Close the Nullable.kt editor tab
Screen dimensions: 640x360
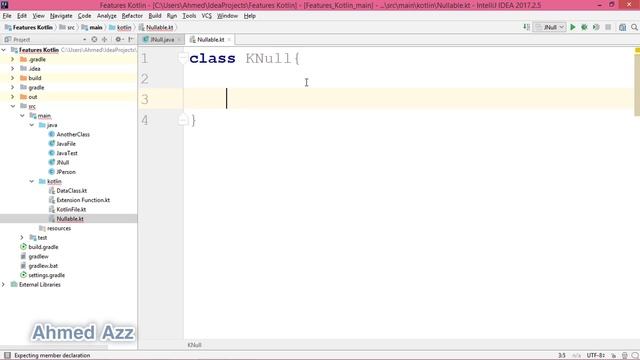tap(229, 40)
